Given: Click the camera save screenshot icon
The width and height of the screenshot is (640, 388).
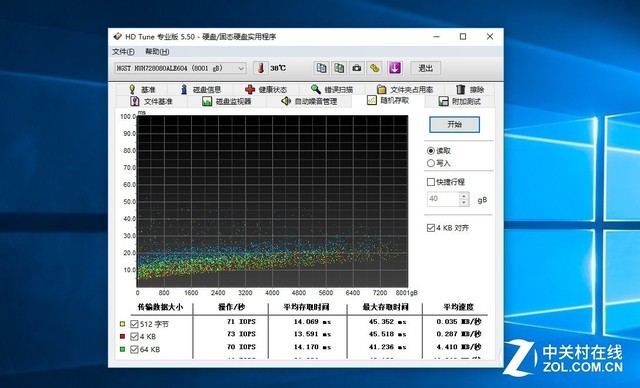Looking at the screenshot, I should (357, 68).
